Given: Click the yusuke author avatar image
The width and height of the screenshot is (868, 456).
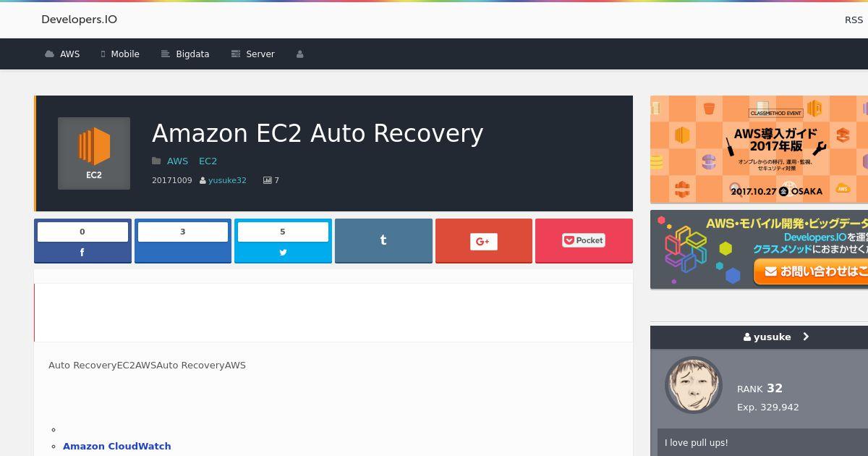Looking at the screenshot, I should coord(694,385).
